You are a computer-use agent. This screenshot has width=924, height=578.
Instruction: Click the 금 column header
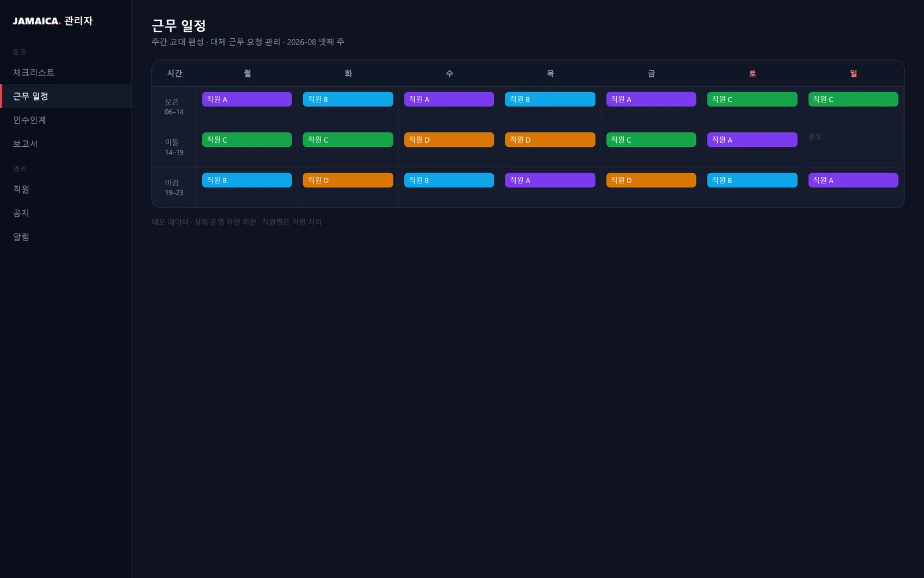pyautogui.click(x=651, y=73)
